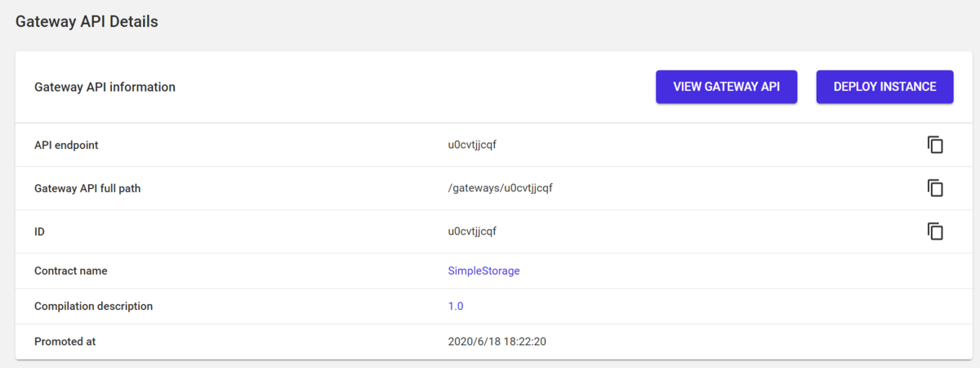
Task: Open the View Gateway API page
Action: pos(726,87)
